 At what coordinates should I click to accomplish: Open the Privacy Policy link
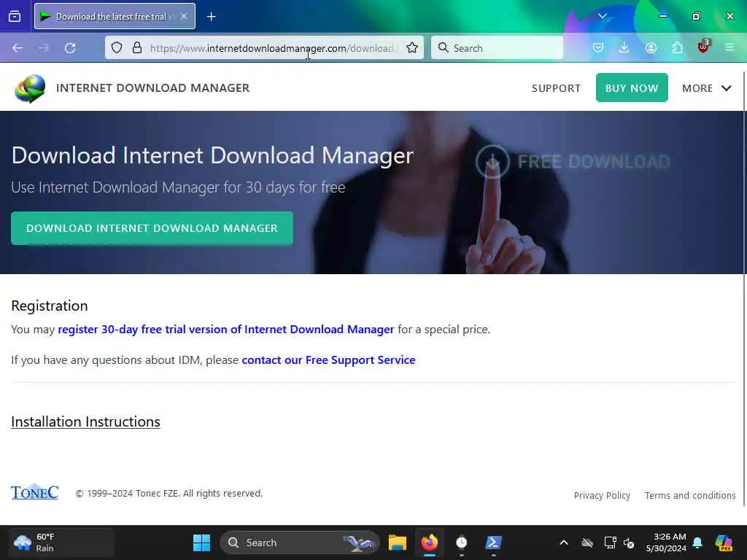point(602,496)
